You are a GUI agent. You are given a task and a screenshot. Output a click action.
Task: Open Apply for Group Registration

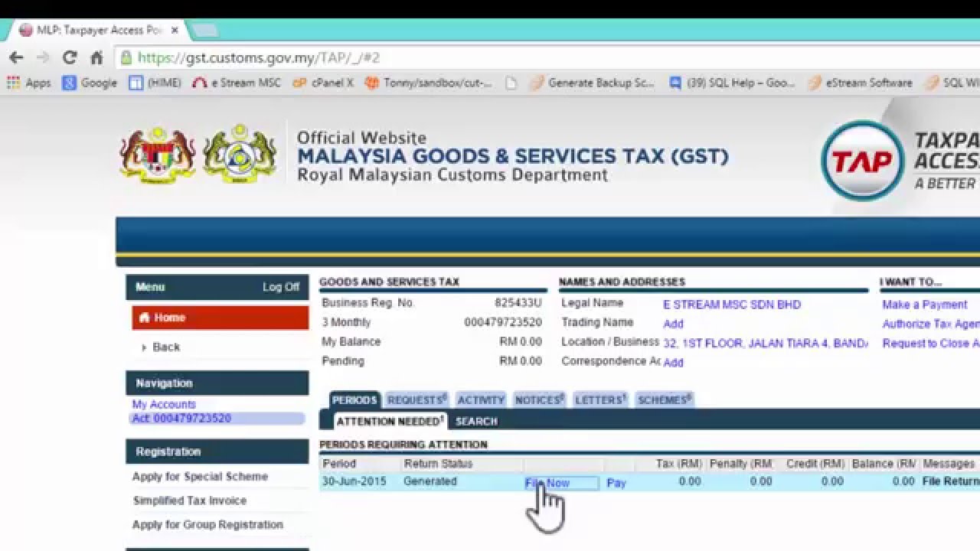click(207, 524)
